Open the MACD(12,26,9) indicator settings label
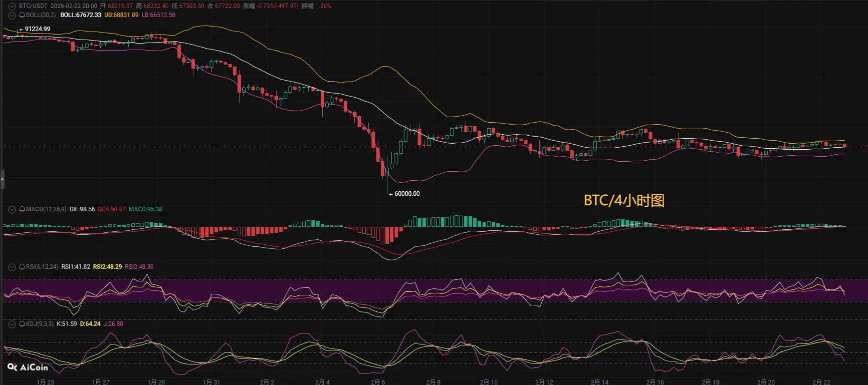The width and height of the screenshot is (868, 385). 46,209
